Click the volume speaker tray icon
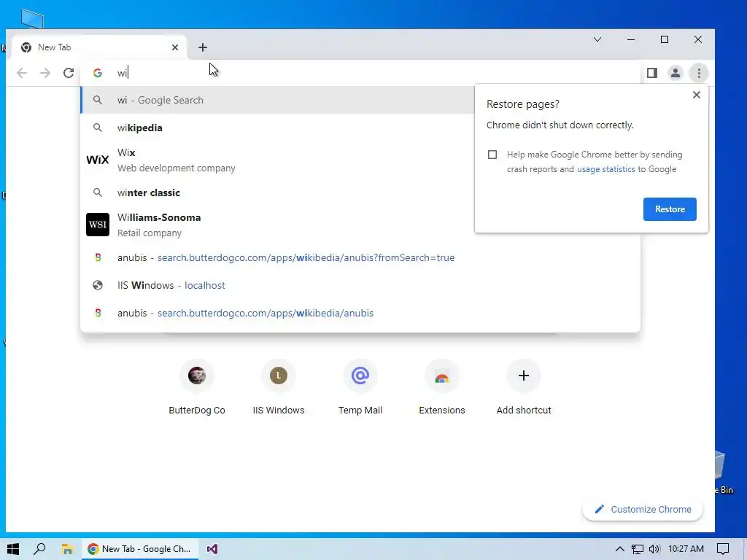The height and width of the screenshot is (560, 747). 654,549
